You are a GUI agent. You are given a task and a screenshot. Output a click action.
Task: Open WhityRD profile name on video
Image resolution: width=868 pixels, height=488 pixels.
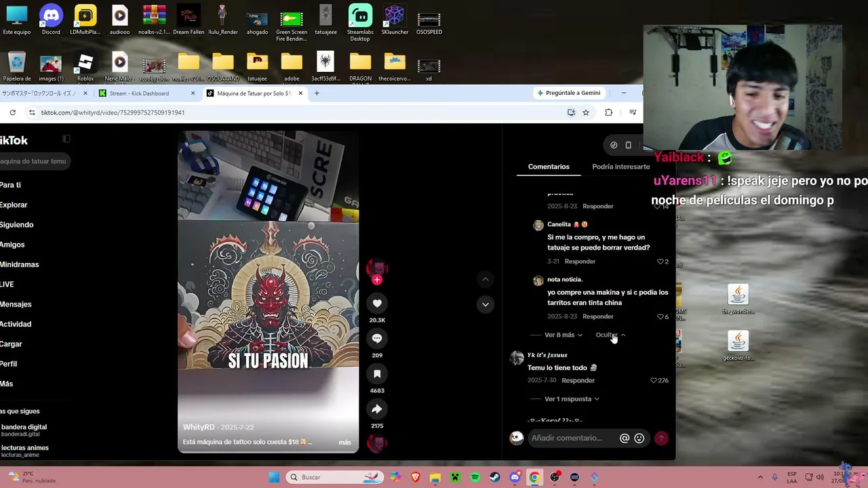199,428
